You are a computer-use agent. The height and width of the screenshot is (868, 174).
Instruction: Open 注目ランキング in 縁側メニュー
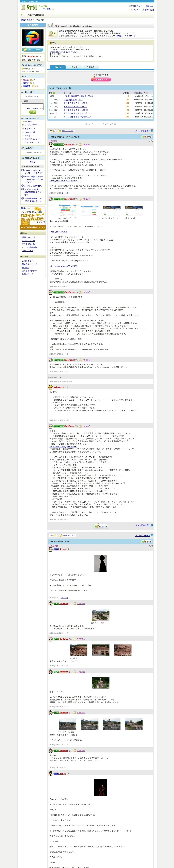point(28,241)
